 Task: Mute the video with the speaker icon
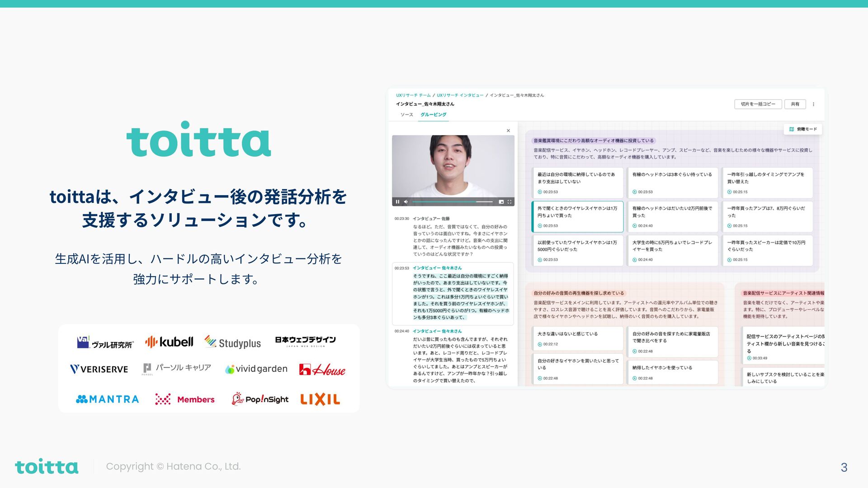pyautogui.click(x=406, y=202)
